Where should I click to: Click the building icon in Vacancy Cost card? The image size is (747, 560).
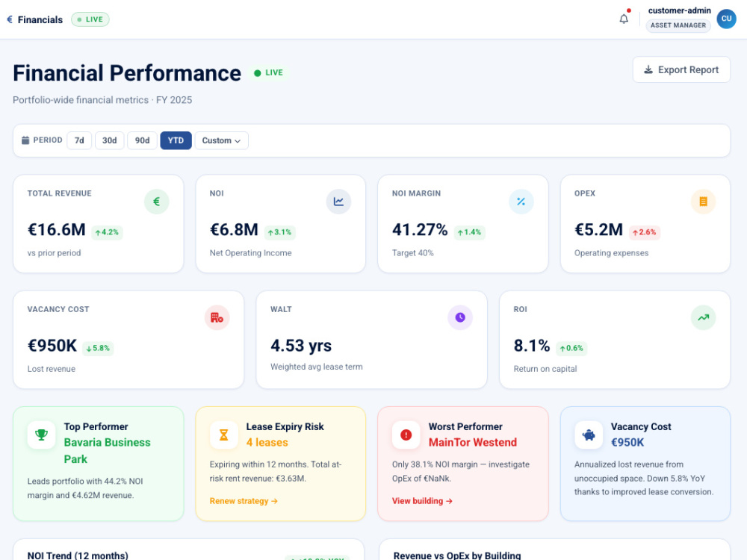217,317
